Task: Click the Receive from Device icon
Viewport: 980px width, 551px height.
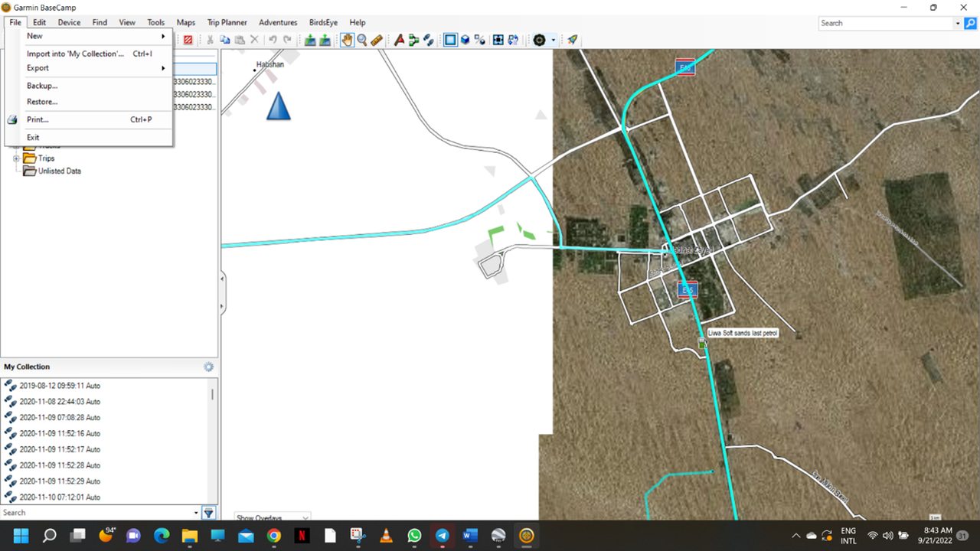Action: pos(325,40)
